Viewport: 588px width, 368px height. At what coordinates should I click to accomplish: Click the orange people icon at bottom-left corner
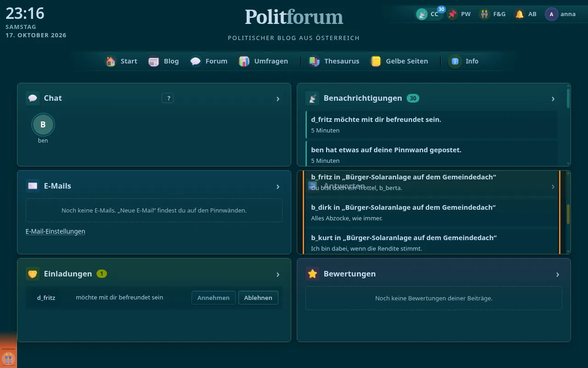pyautogui.click(x=8, y=358)
